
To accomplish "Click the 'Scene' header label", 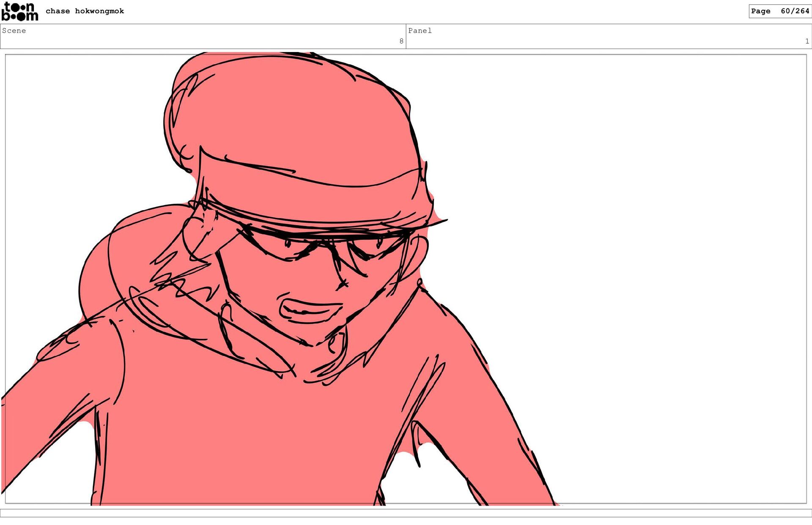I will click(x=14, y=30).
